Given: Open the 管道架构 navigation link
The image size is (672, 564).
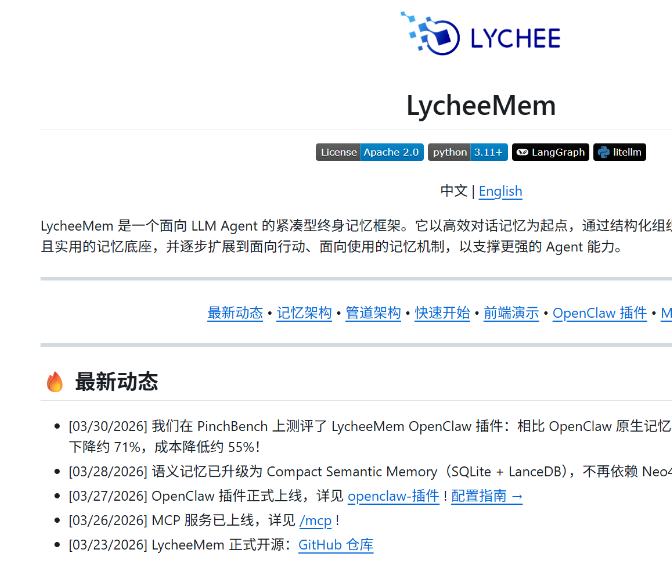Looking at the screenshot, I should pyautogui.click(x=373, y=313).
